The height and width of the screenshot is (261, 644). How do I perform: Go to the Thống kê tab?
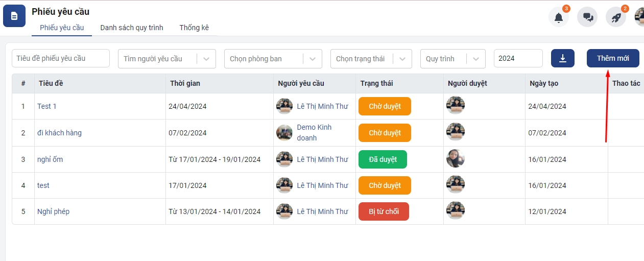point(194,28)
